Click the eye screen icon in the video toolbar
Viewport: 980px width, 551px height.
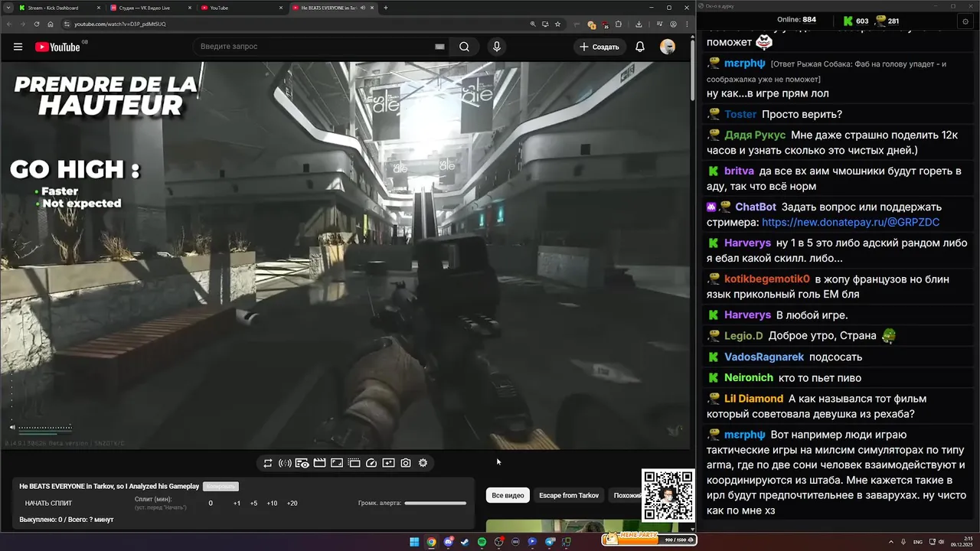[302, 463]
